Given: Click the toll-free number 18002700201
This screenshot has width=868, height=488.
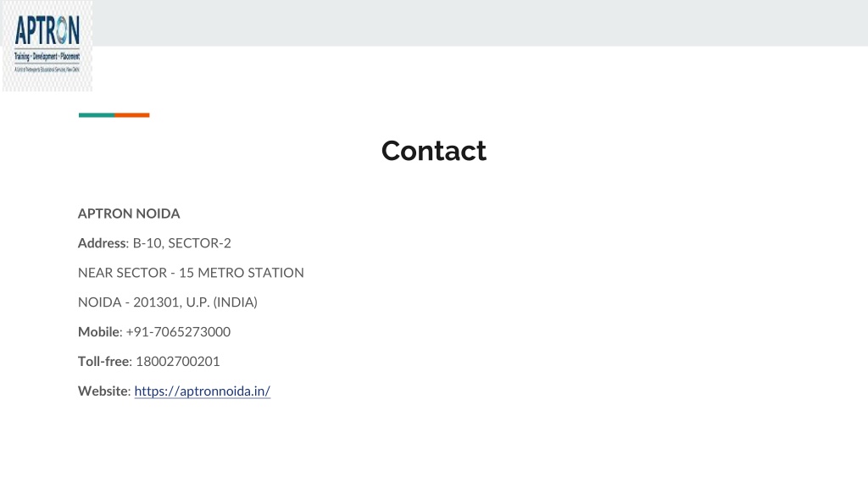Looking at the screenshot, I should [178, 361].
